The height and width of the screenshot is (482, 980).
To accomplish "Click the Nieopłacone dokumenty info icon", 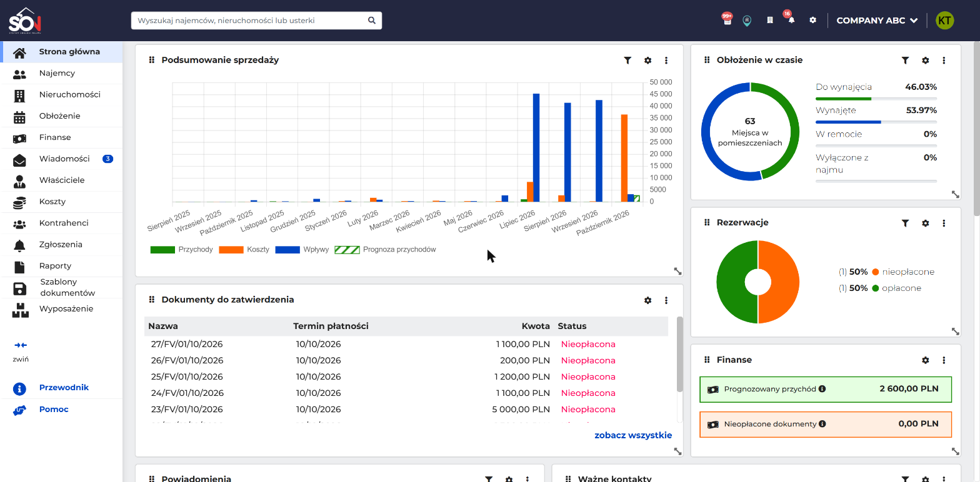I will pos(822,424).
